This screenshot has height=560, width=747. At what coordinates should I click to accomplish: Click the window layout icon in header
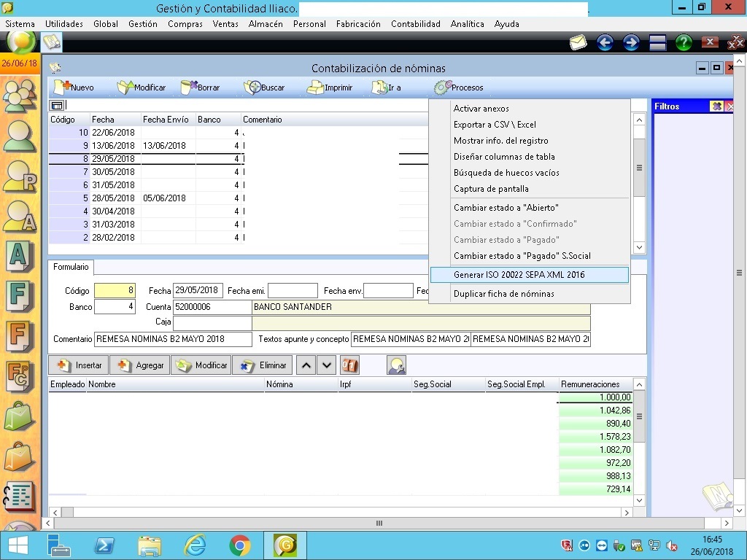pyautogui.click(x=657, y=42)
